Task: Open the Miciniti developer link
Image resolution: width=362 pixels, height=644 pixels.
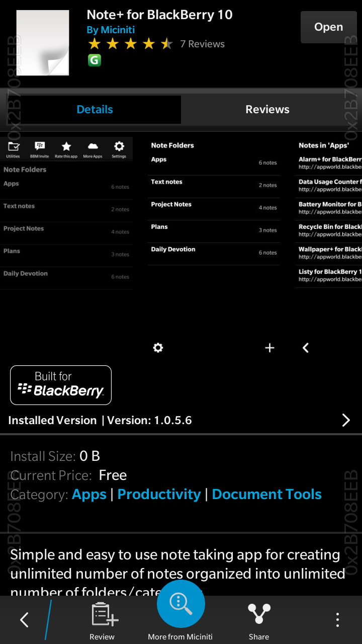Action: (x=111, y=30)
